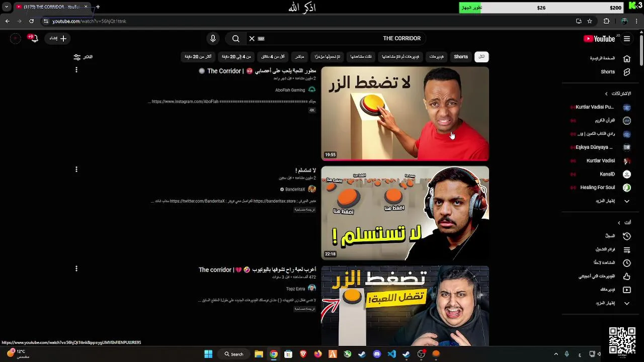
Task: Select the 'من 4 إلى 20 دقيقة' chip
Action: click(236, 57)
